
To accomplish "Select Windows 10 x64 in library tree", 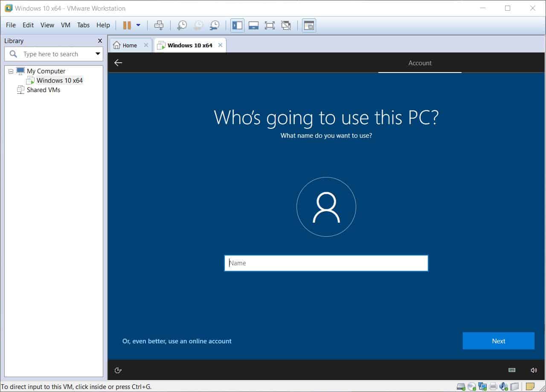I will coord(59,81).
